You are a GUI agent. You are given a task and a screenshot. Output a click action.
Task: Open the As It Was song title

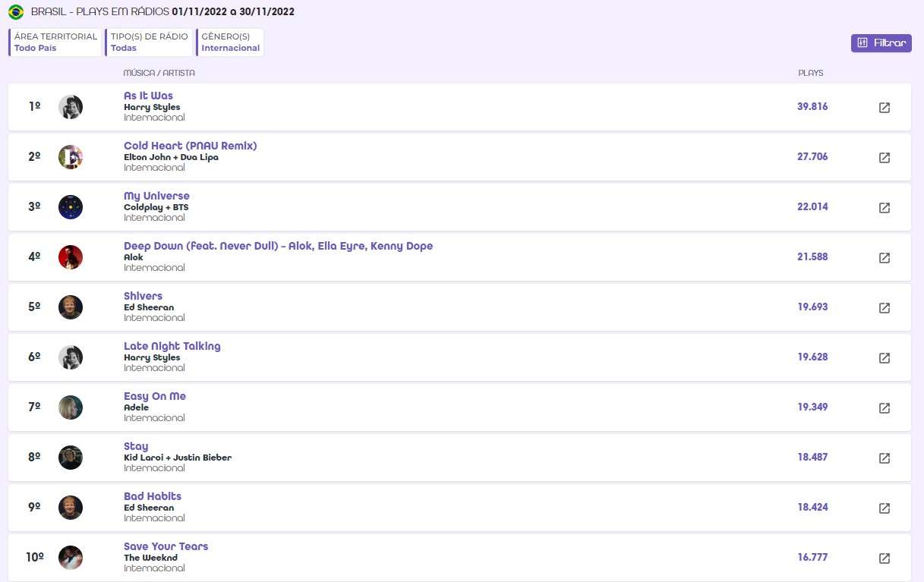click(148, 96)
